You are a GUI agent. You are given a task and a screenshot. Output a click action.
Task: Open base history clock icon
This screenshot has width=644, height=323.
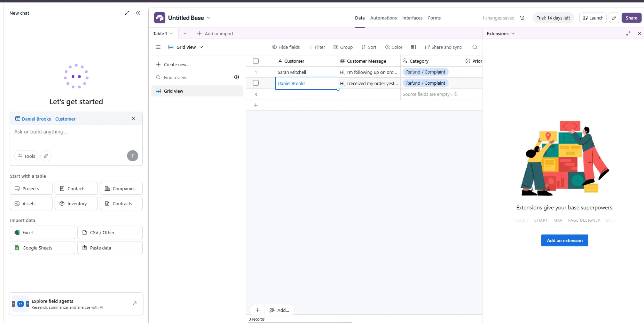click(x=522, y=18)
